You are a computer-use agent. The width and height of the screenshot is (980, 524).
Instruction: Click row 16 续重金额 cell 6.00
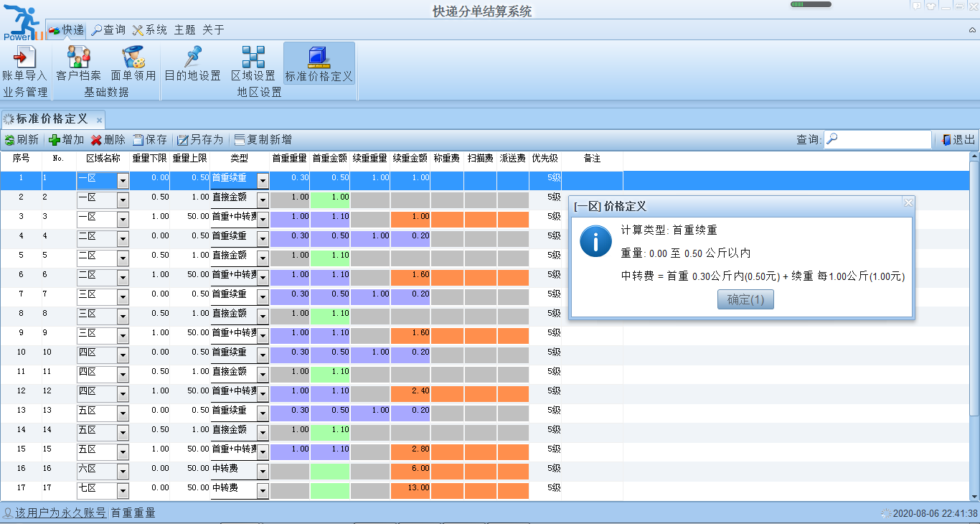click(x=410, y=472)
